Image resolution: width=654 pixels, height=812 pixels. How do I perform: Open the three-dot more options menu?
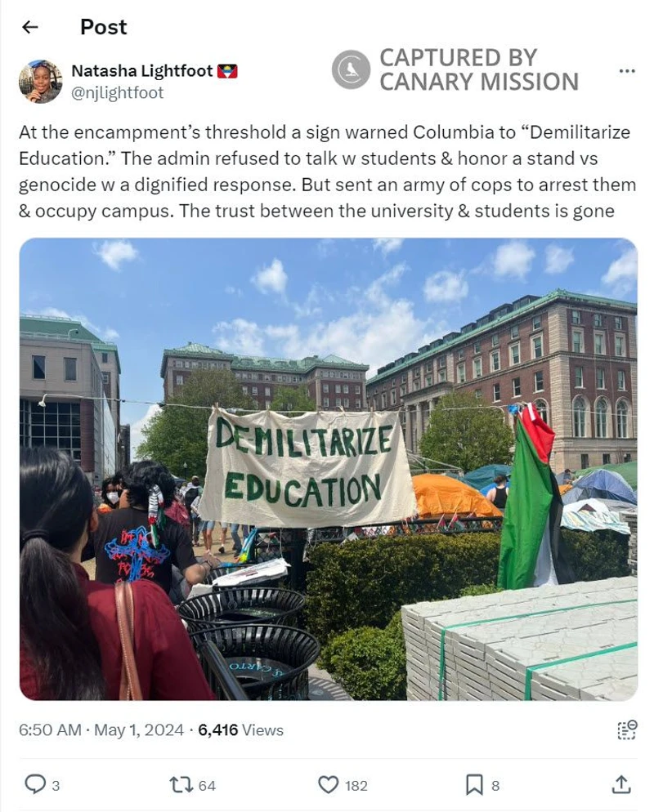[627, 71]
